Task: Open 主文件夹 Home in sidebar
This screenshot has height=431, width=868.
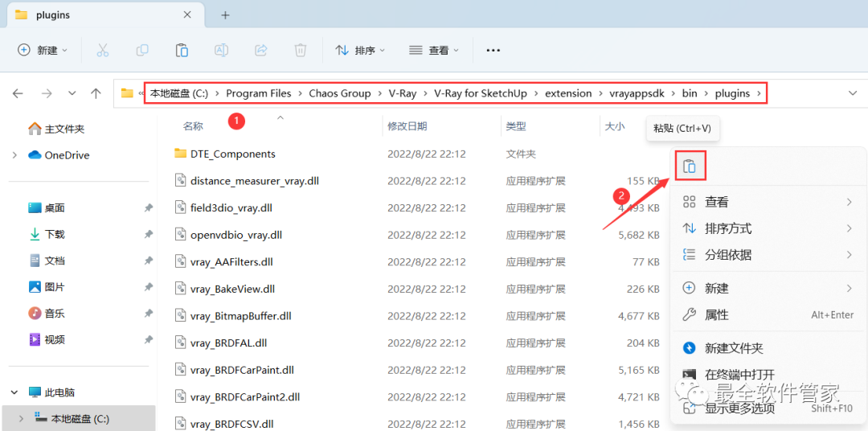Action: pyautogui.click(x=56, y=129)
